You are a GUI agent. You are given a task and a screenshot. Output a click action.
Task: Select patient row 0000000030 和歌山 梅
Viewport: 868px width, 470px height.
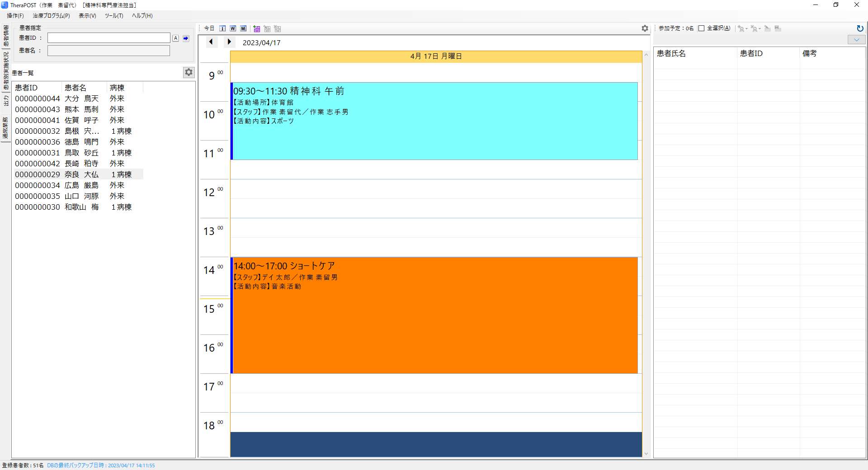pyautogui.click(x=78, y=207)
